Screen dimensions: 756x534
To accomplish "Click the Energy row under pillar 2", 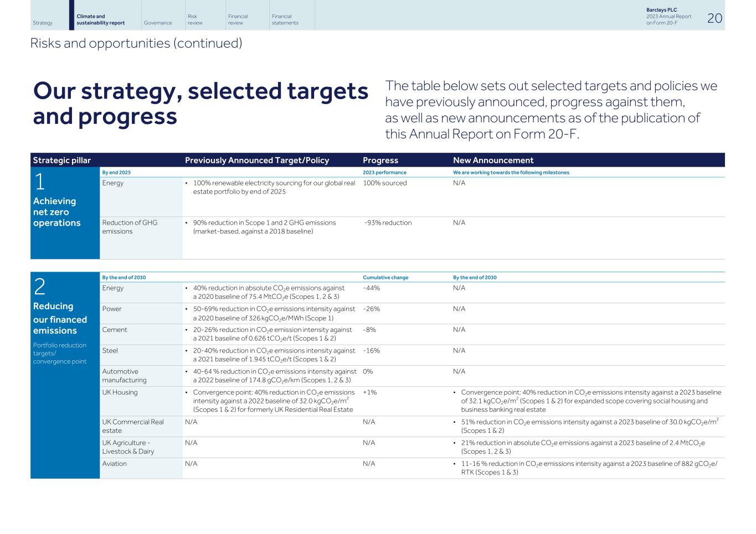I will click(114, 288).
